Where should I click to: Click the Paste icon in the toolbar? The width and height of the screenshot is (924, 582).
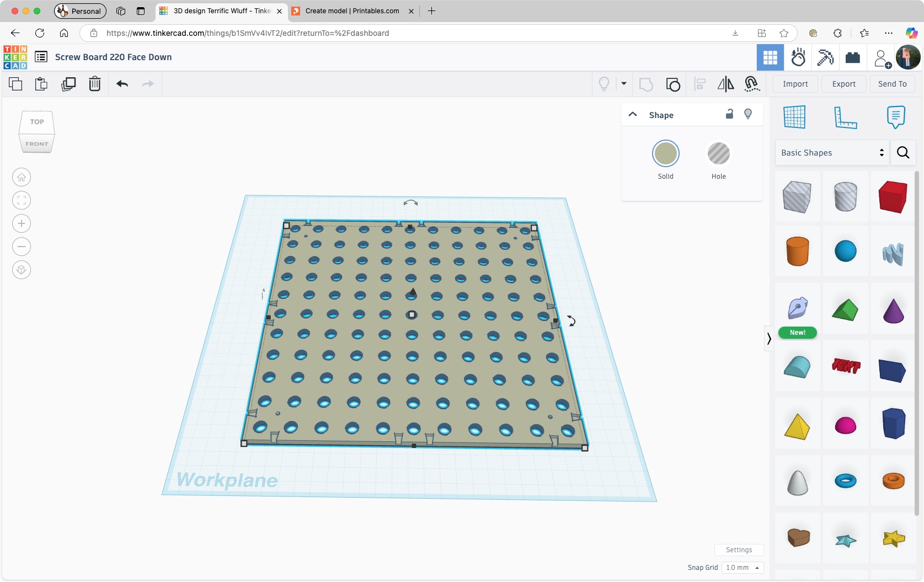click(41, 84)
